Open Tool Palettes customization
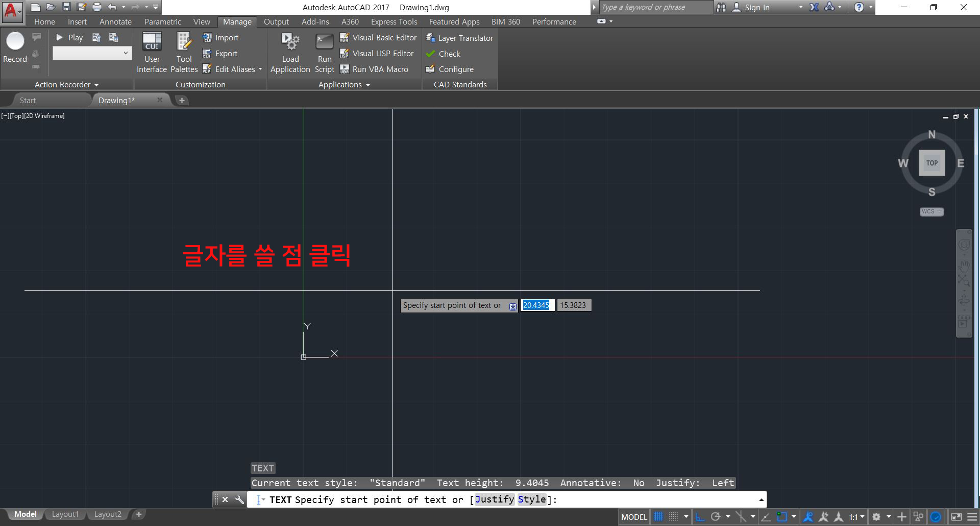The image size is (980, 526). 184,52
